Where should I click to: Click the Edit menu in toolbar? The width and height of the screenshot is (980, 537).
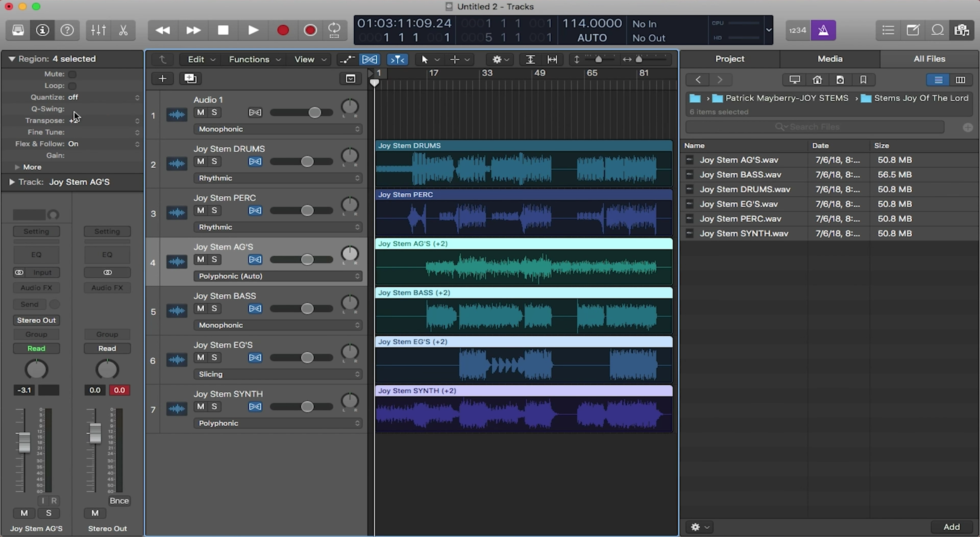tap(196, 59)
